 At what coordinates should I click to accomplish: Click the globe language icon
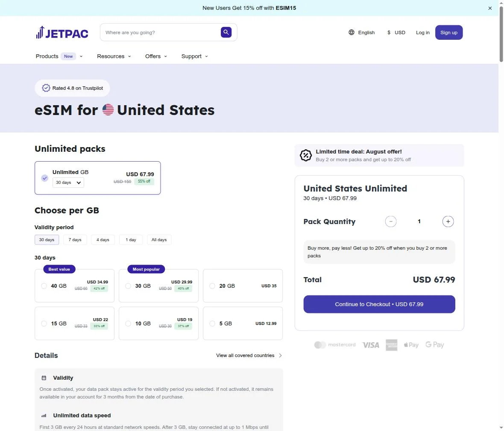tap(352, 32)
